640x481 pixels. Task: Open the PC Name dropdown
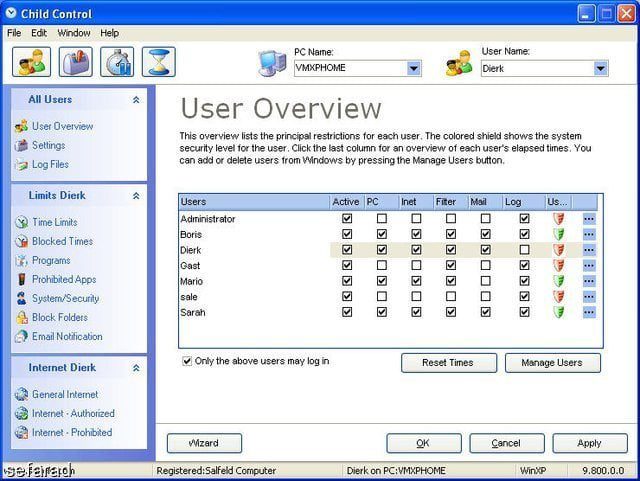414,69
